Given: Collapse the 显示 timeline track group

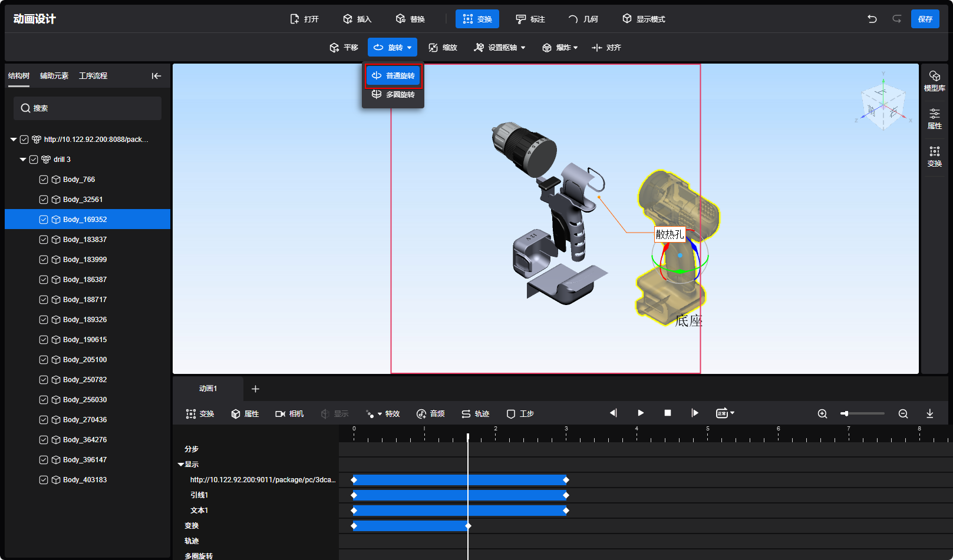Looking at the screenshot, I should pos(181,465).
